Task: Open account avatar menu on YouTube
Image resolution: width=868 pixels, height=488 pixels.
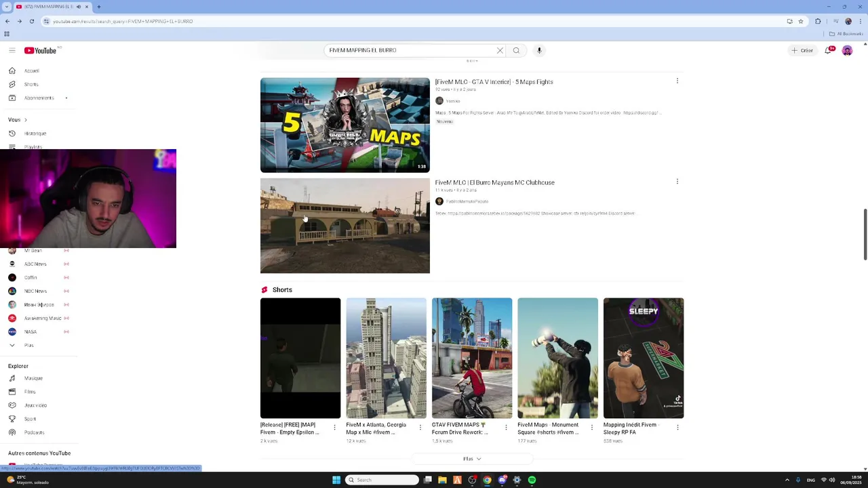Action: [x=847, y=50]
